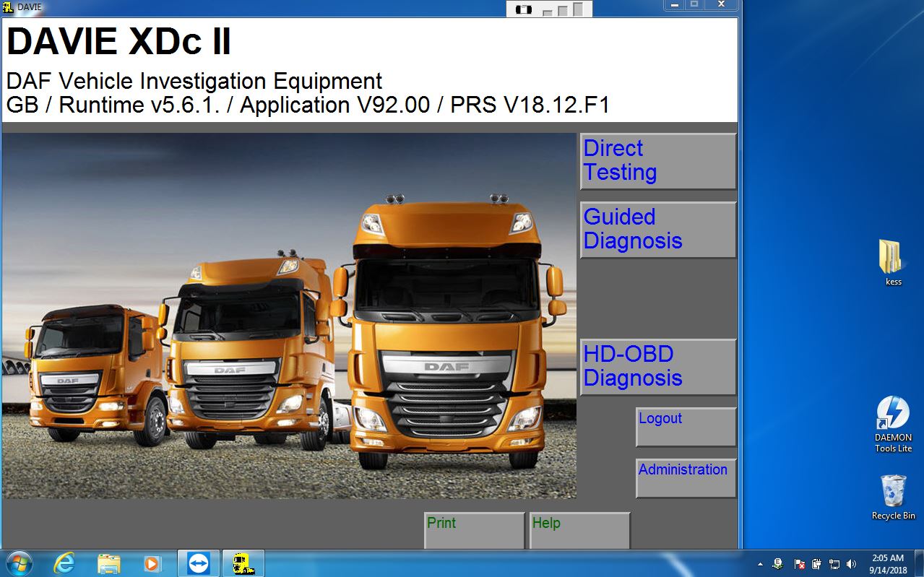Viewport: 924px width, 577px height.
Task: Click the power plug tray icon
Action: pyautogui.click(x=817, y=564)
